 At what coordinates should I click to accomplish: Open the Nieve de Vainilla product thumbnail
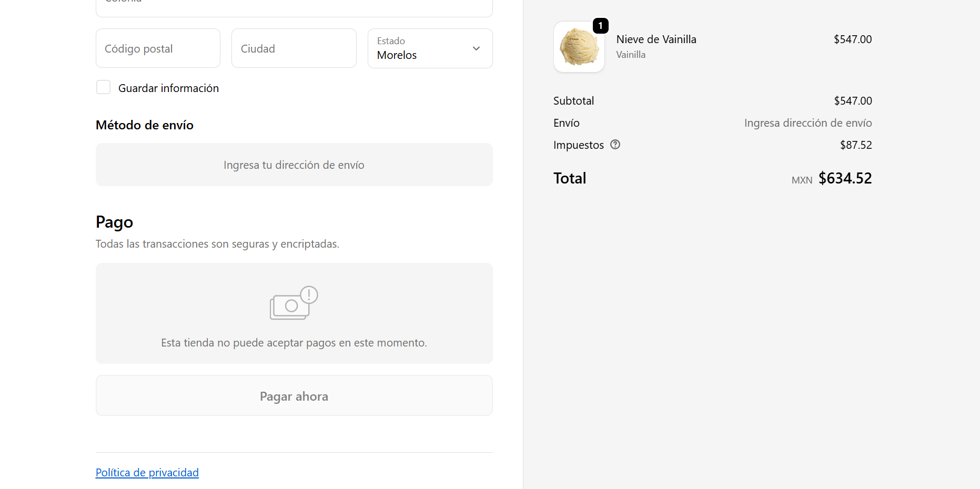579,47
